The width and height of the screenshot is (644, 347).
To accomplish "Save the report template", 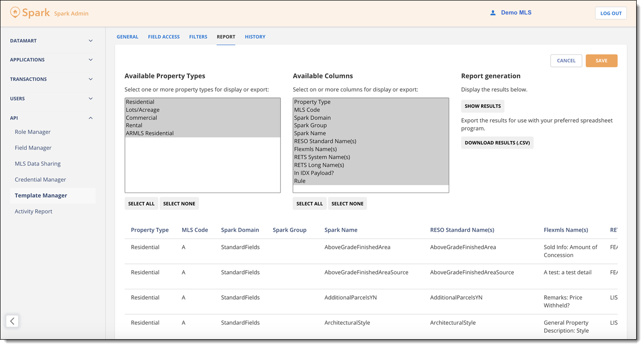I will click(x=601, y=61).
